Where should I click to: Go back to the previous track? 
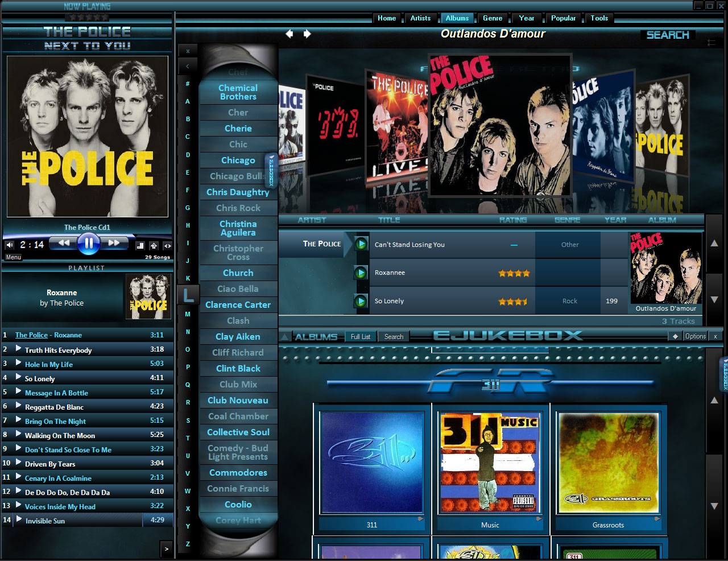pyautogui.click(x=63, y=243)
